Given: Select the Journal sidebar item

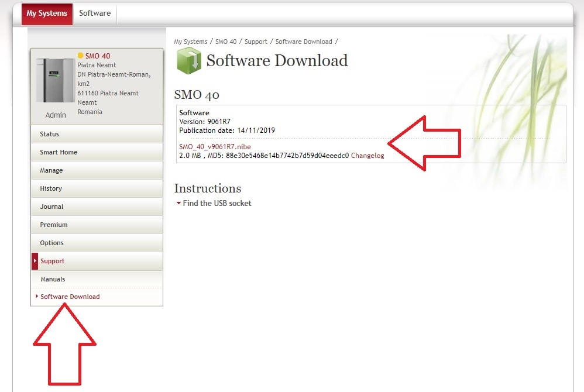Looking at the screenshot, I should tap(51, 207).
